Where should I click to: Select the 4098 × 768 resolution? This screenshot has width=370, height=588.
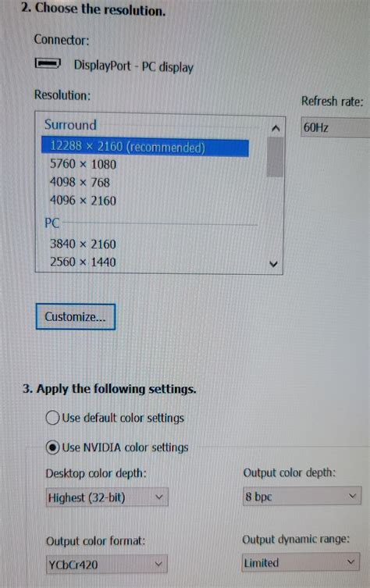coord(80,182)
